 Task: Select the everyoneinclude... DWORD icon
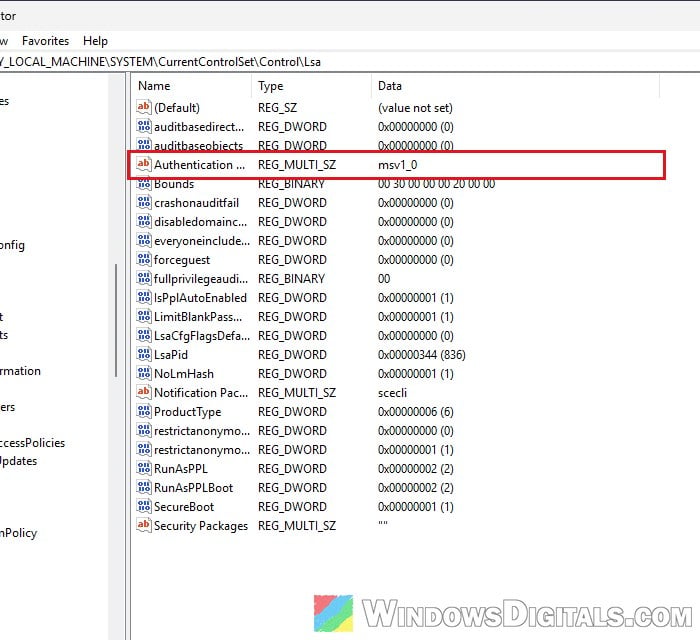point(144,241)
